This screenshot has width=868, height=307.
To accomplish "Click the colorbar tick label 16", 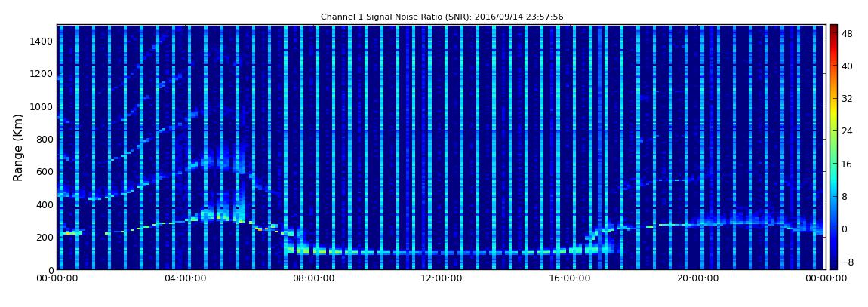I will pos(848,164).
